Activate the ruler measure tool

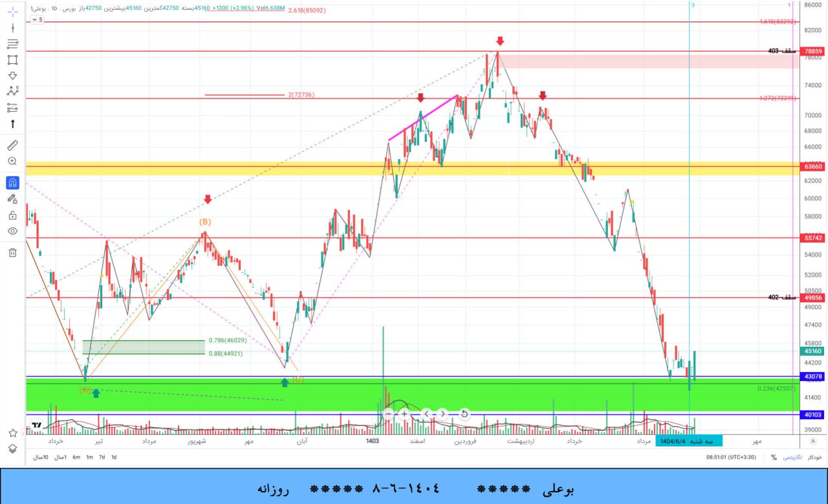tap(12, 145)
